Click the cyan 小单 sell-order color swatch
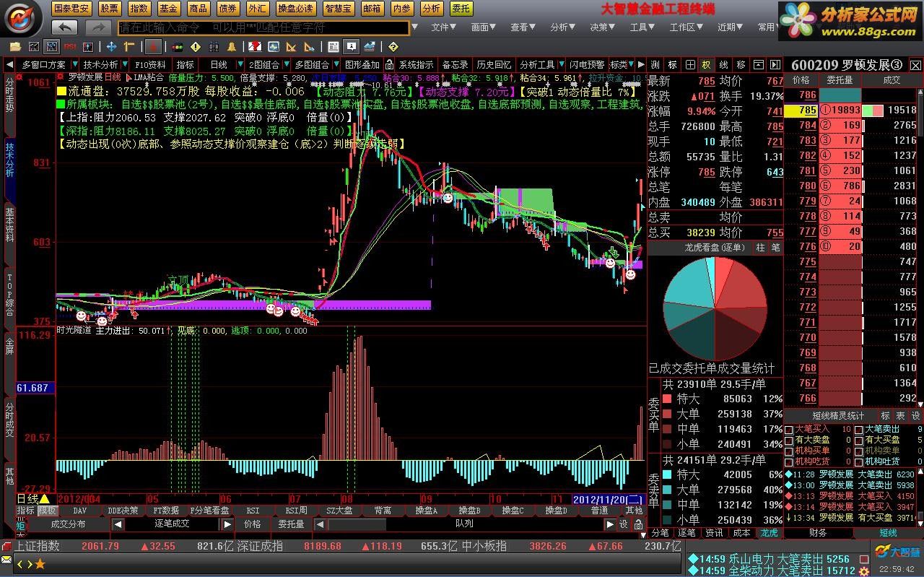Image resolution: width=924 pixels, height=577 pixels. (667, 520)
